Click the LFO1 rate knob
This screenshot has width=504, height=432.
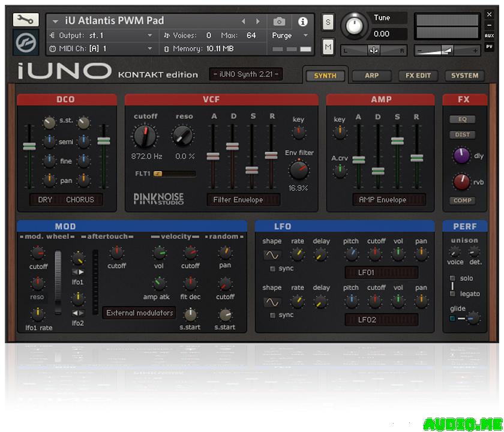[298, 254]
